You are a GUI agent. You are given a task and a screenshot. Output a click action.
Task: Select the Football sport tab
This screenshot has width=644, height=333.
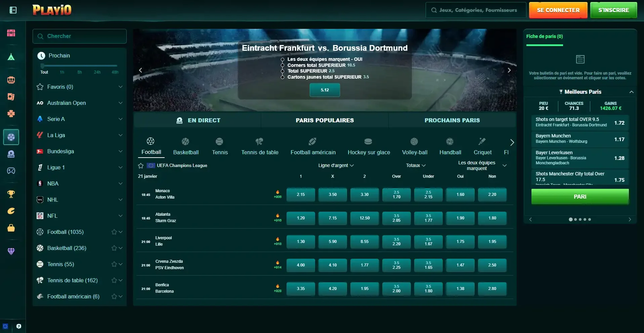point(151,146)
